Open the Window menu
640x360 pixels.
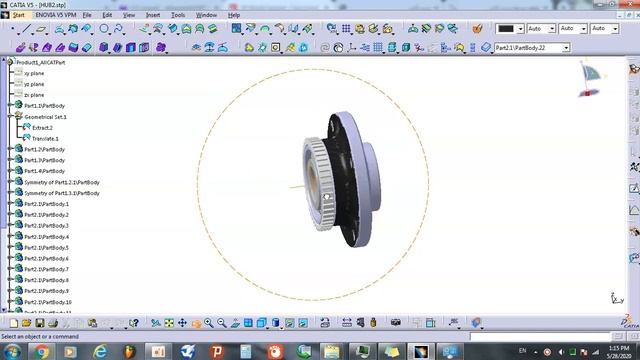[x=206, y=15]
